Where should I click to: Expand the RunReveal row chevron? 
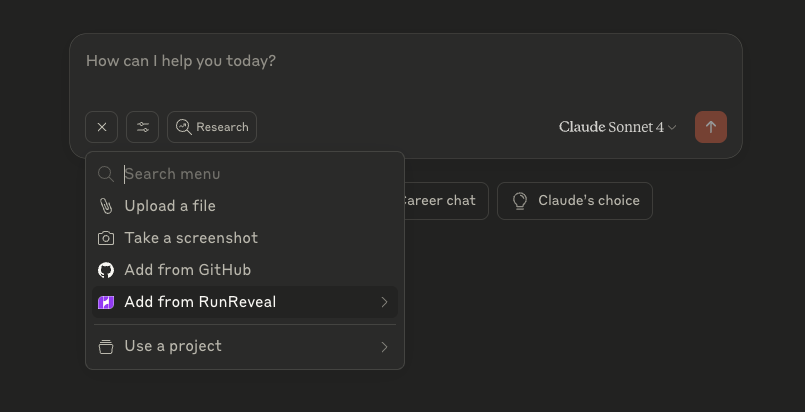[x=384, y=302]
